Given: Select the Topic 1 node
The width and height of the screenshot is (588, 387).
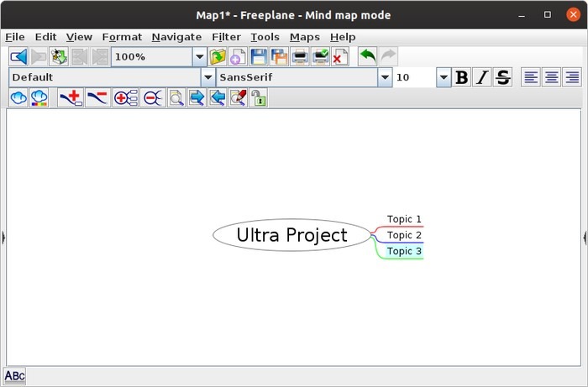Looking at the screenshot, I should pyautogui.click(x=404, y=219).
